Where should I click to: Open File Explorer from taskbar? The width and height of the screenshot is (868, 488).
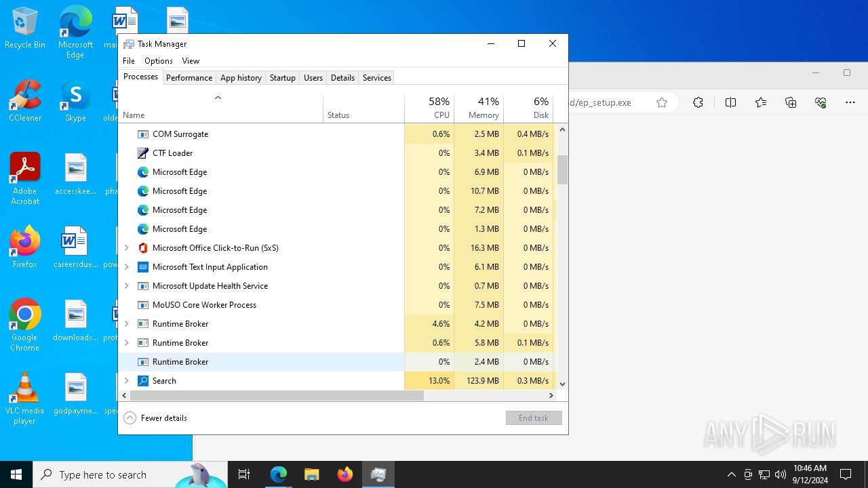click(x=312, y=474)
